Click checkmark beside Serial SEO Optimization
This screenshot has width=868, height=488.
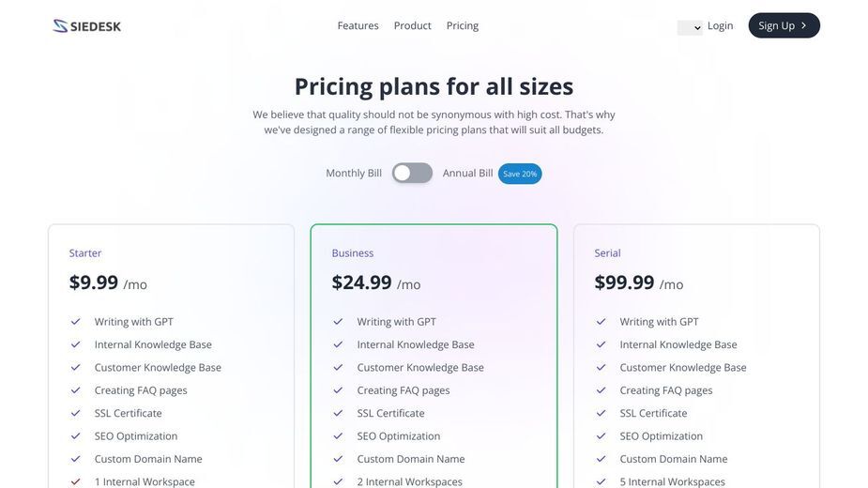click(x=602, y=436)
